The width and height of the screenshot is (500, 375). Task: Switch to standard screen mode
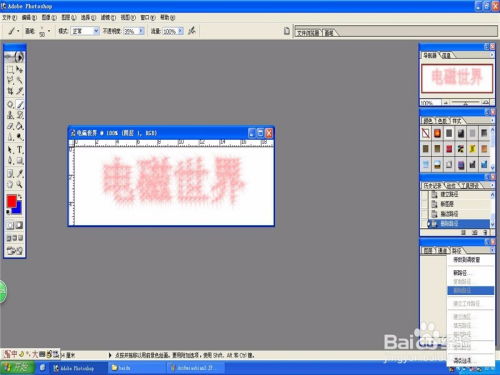pyautogui.click(x=9, y=238)
